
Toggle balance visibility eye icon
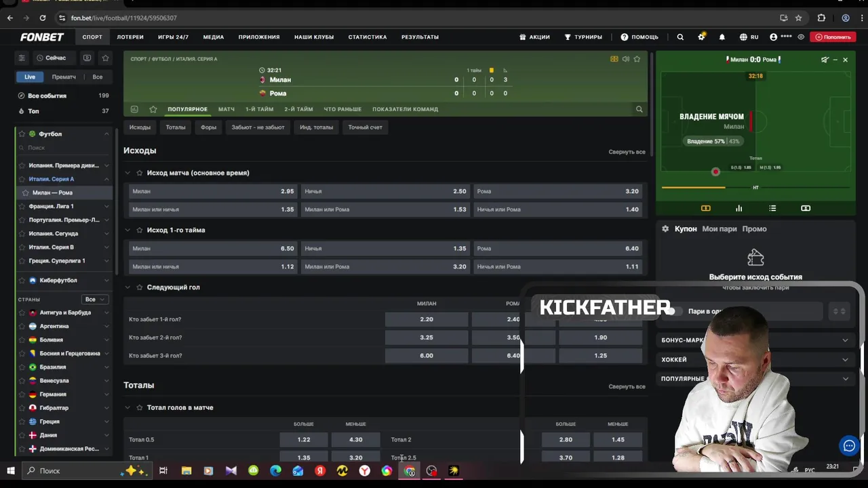(x=801, y=37)
